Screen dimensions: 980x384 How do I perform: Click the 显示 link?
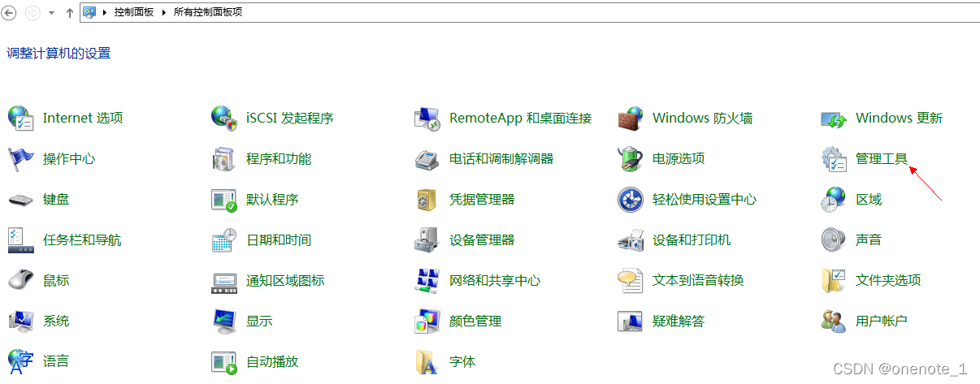coord(259,321)
